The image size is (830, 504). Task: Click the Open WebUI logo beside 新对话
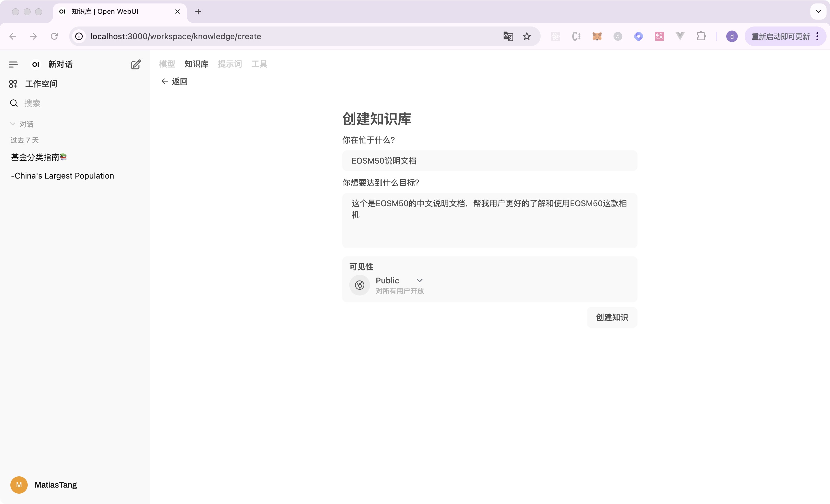tap(36, 64)
